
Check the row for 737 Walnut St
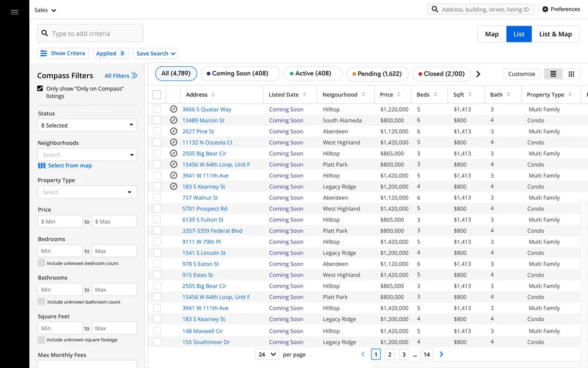coord(157,198)
